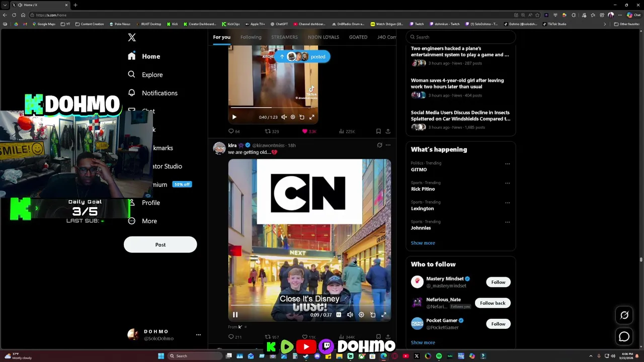The width and height of the screenshot is (644, 362).
Task: Switch to the For you tab
Action: pos(221,37)
